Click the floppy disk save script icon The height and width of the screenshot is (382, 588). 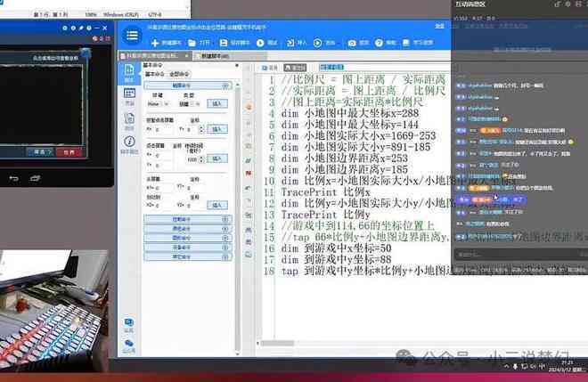click(224, 43)
